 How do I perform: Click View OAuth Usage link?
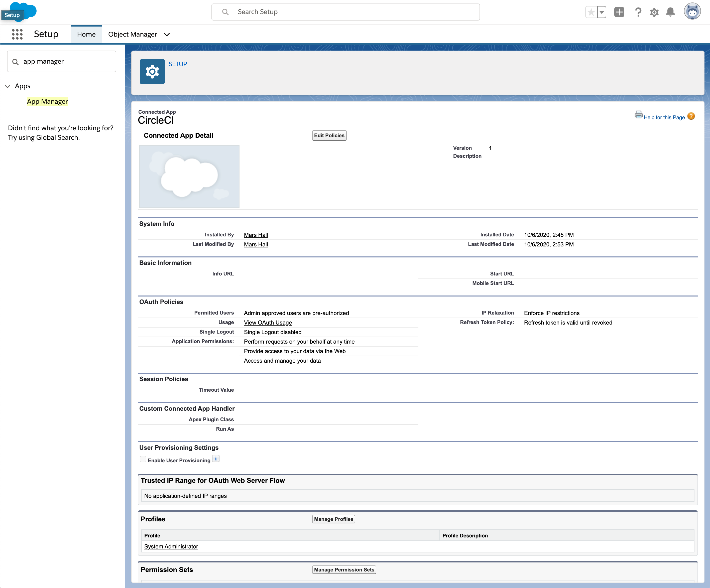tap(268, 322)
